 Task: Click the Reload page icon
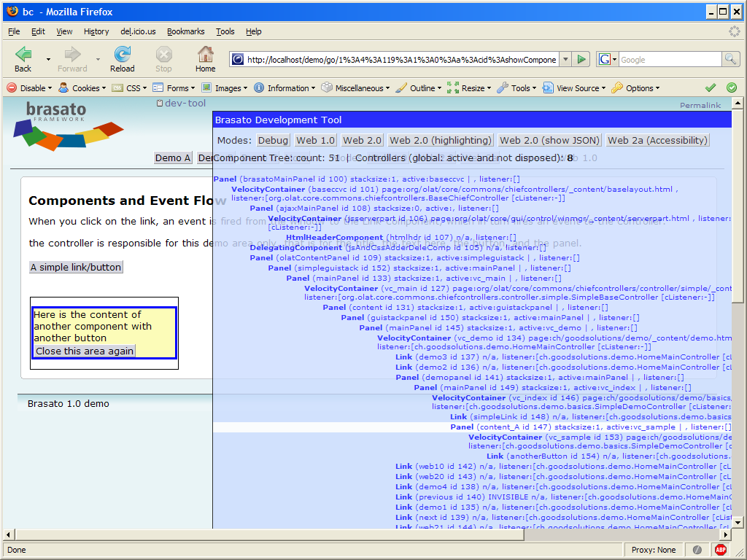pos(122,55)
